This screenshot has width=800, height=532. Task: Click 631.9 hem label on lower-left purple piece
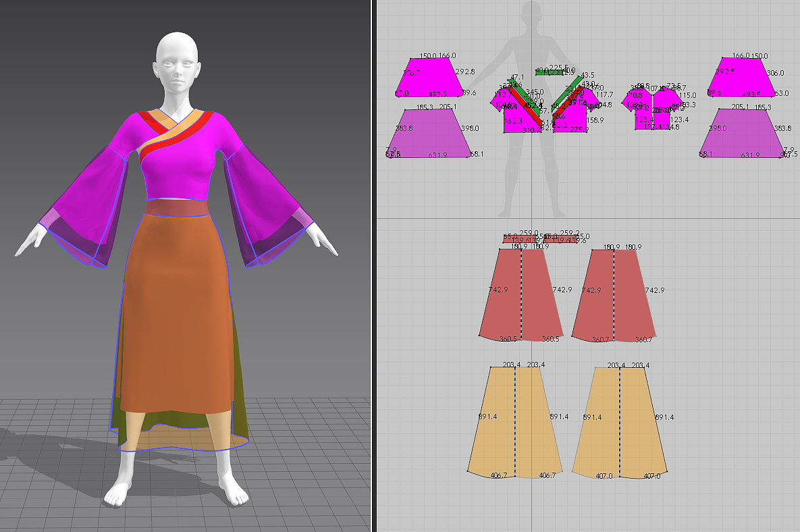pos(437,155)
